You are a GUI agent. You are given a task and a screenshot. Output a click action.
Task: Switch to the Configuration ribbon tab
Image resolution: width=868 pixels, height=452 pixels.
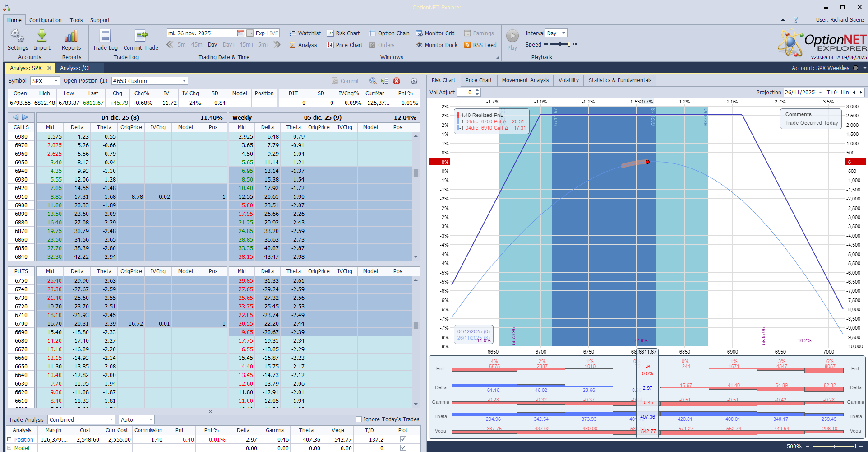45,20
